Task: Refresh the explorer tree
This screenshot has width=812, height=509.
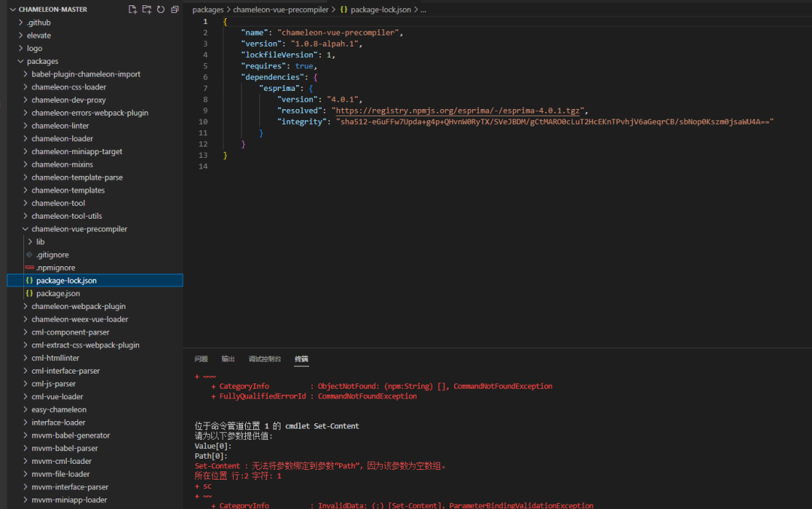Action: click(161, 9)
